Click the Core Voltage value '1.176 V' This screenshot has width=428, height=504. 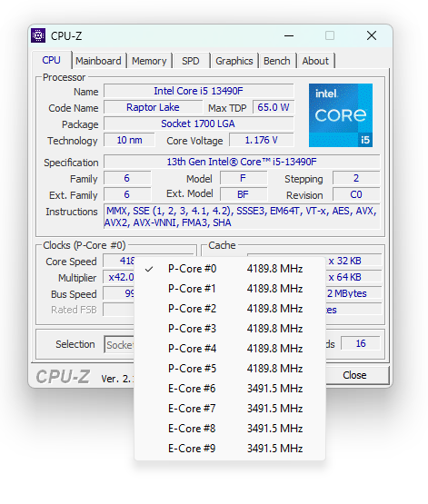[x=262, y=140]
